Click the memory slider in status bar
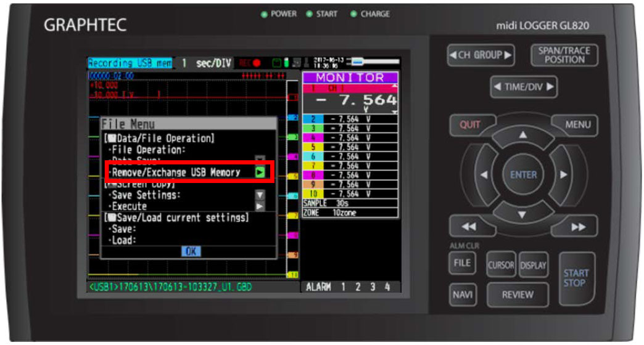This screenshot has width=644, height=345. click(373, 62)
